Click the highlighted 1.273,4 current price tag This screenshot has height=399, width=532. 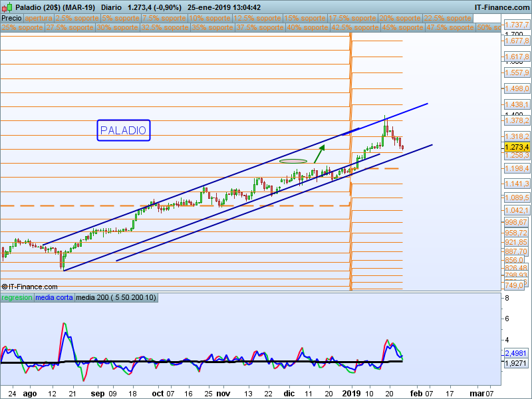pos(517,147)
